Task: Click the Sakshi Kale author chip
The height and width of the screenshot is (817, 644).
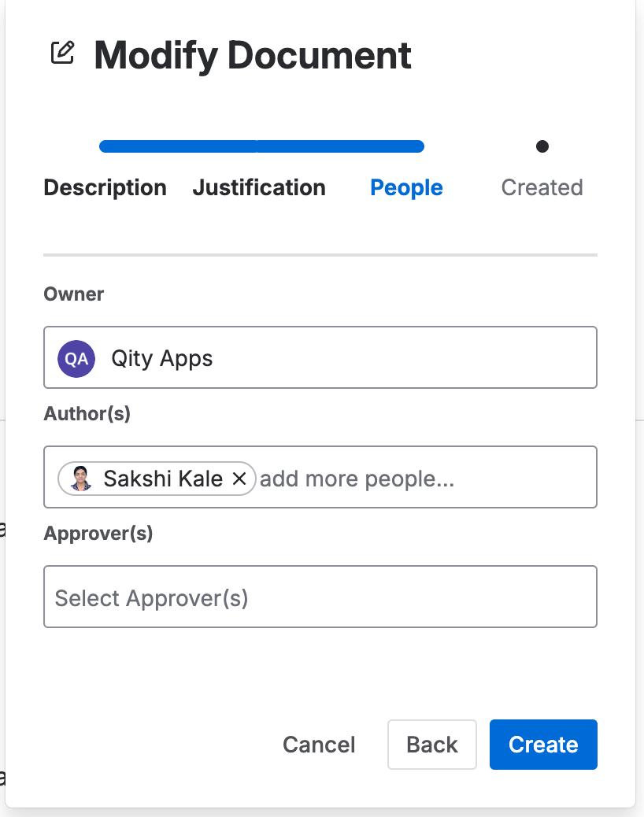Action: (157, 479)
